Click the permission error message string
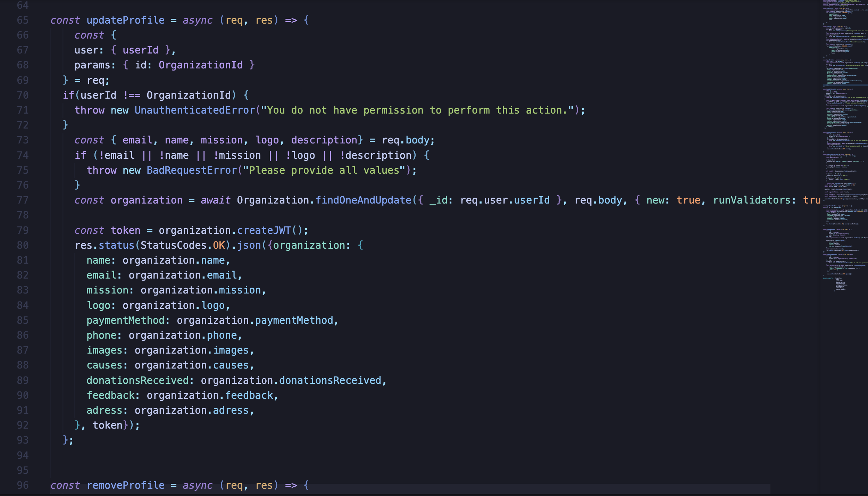This screenshot has height=496, width=868. tap(417, 110)
